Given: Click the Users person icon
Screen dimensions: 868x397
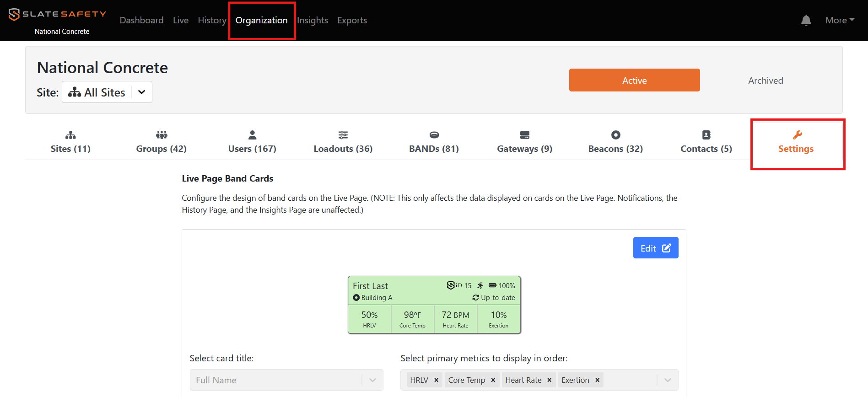Looking at the screenshot, I should tap(252, 135).
